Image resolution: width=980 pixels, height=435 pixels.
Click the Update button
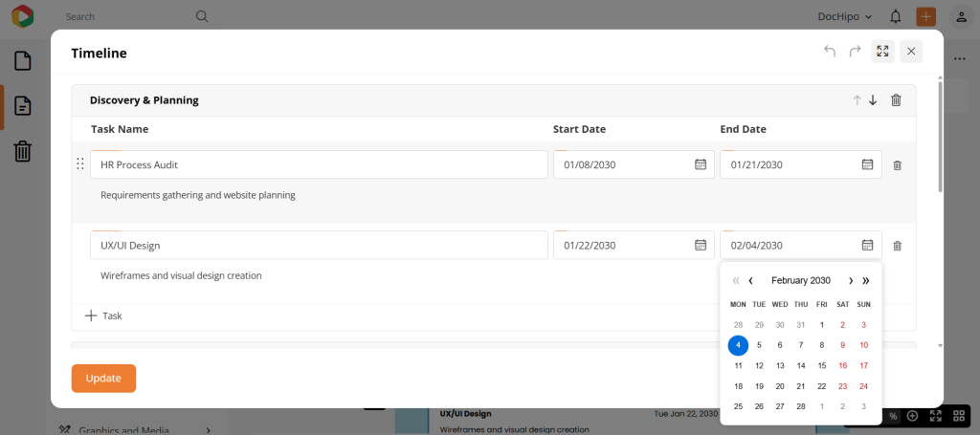pyautogui.click(x=103, y=378)
